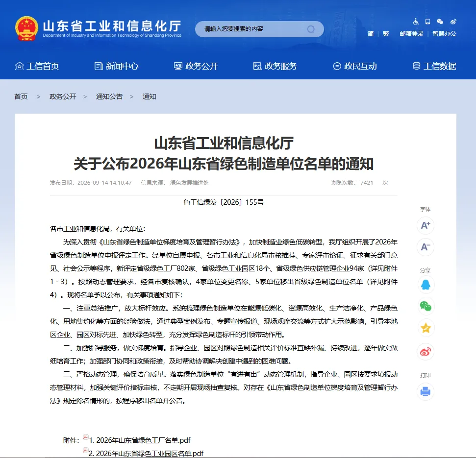
Task: Click 通知 breadcrumb link
Action: (150, 96)
